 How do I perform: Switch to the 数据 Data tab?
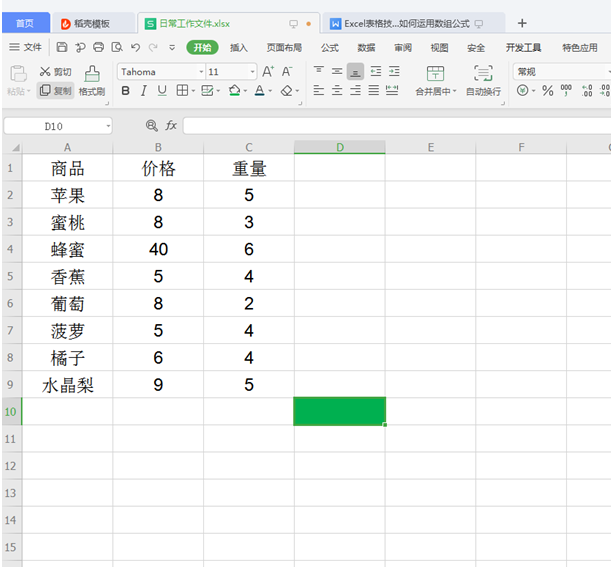pyautogui.click(x=366, y=48)
